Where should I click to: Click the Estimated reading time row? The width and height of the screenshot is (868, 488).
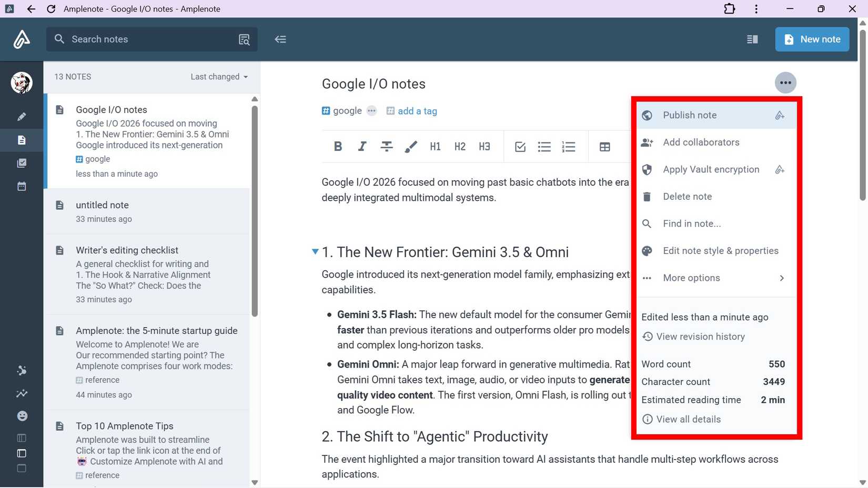click(x=713, y=400)
